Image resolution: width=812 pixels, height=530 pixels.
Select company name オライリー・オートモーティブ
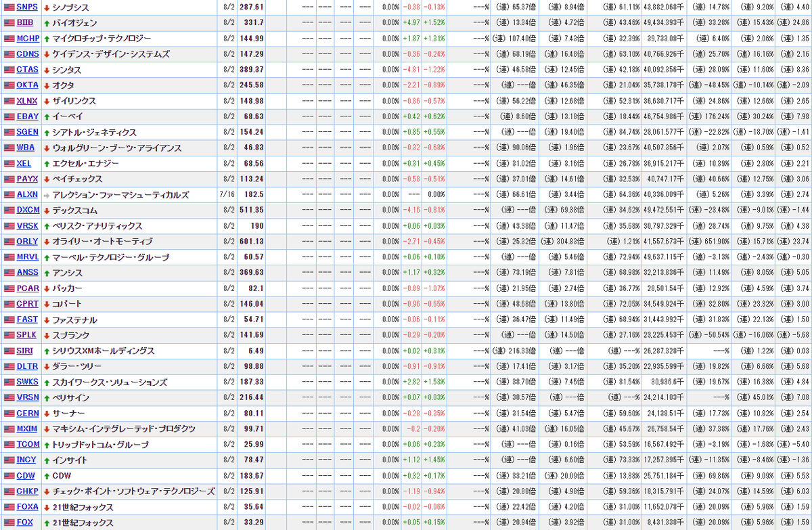[102, 242]
